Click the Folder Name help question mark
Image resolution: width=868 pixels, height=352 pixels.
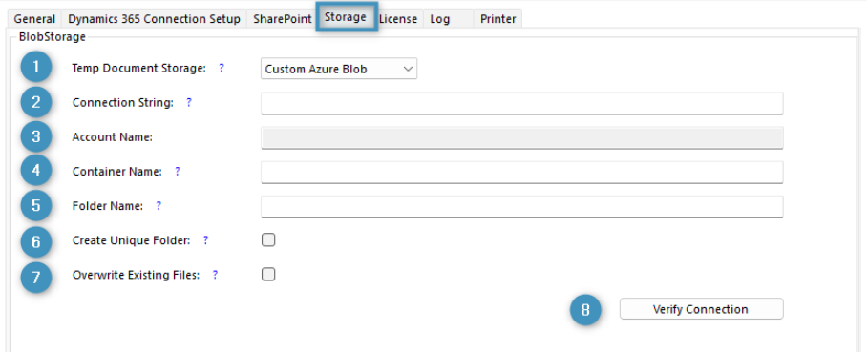159,205
